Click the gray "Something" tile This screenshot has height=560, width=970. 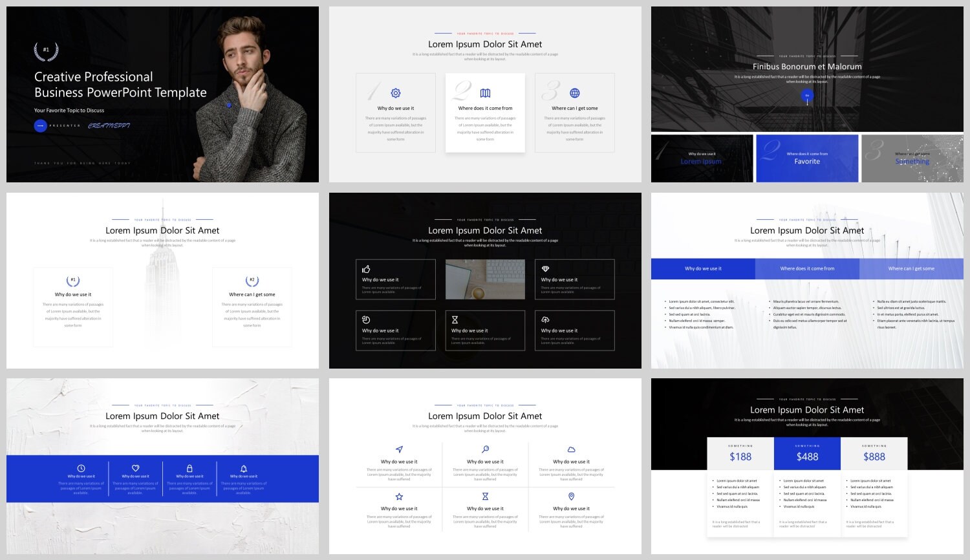pos(912,158)
